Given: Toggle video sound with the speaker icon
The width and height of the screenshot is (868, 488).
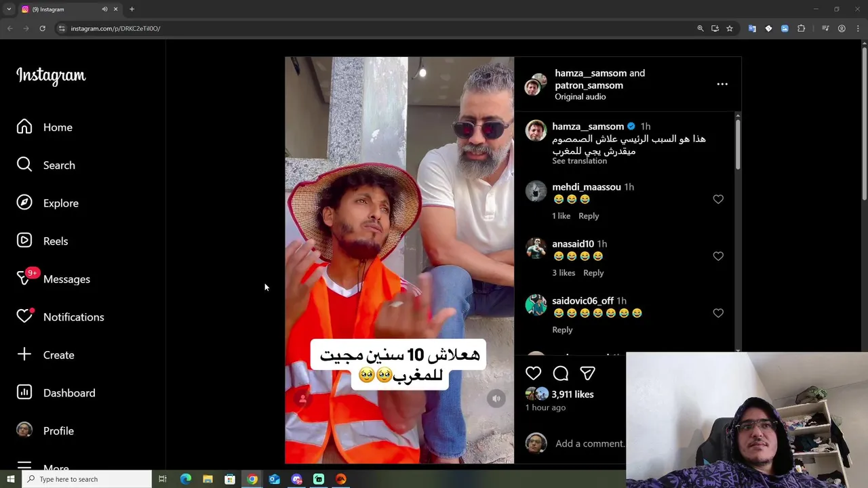Looking at the screenshot, I should 496,399.
